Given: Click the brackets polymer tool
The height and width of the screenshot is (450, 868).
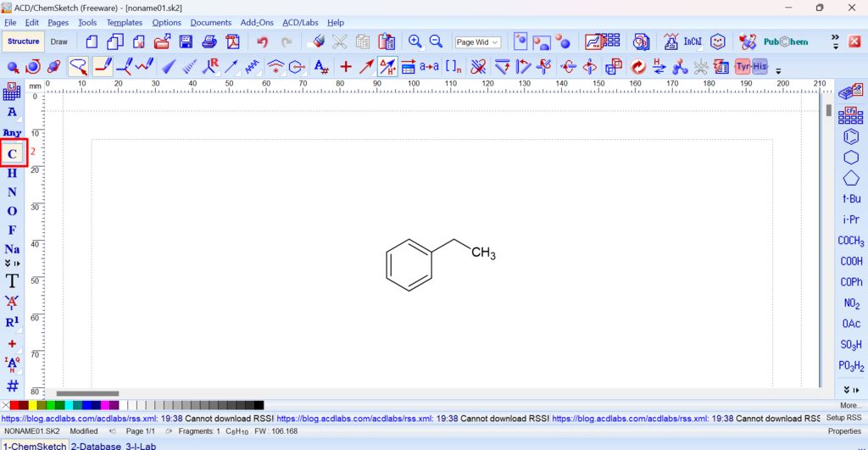Looking at the screenshot, I should tap(453, 67).
